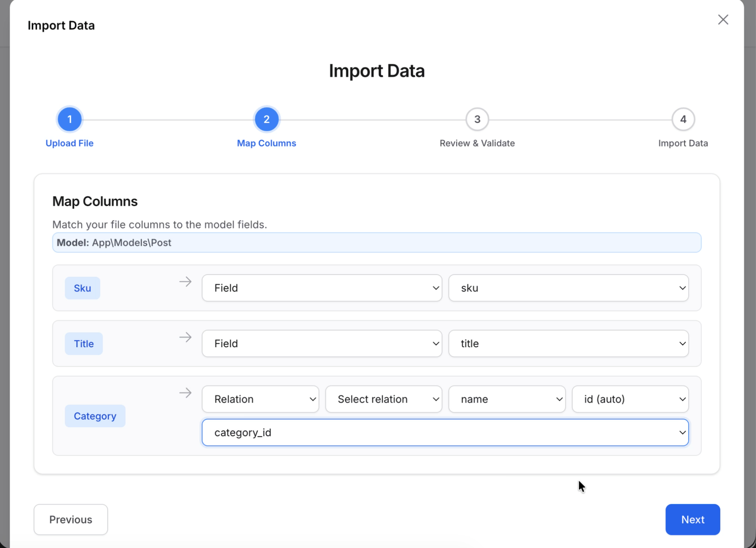756x548 pixels.
Task: Select the Model App\Models\Post info box
Action: pyautogui.click(x=377, y=242)
